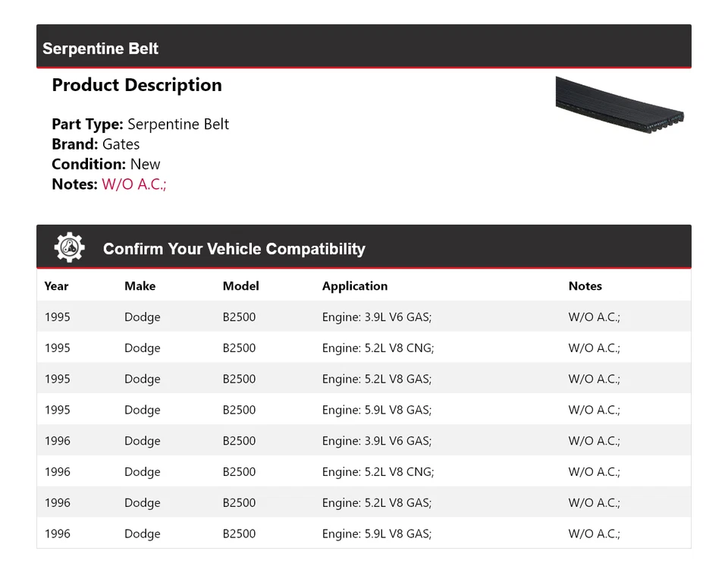Select the 1996 5.9L V8 GAS row
This screenshot has height=573, width=728.
coord(363,534)
